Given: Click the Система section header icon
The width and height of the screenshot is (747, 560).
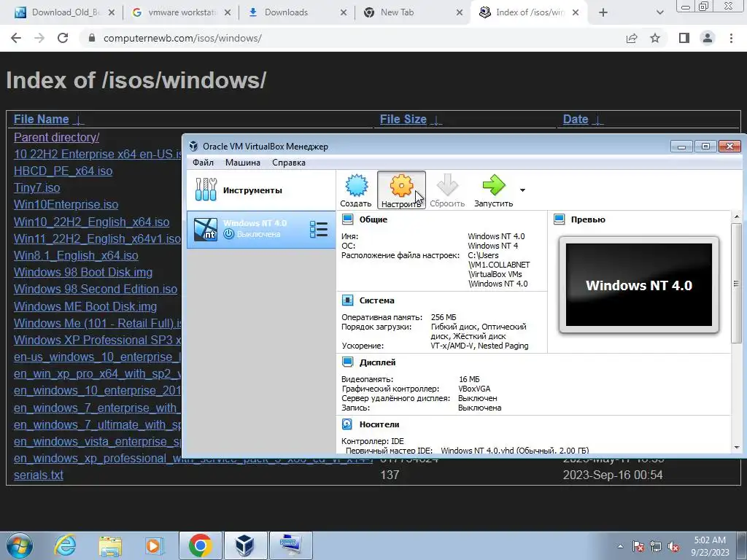Looking at the screenshot, I should click(348, 300).
